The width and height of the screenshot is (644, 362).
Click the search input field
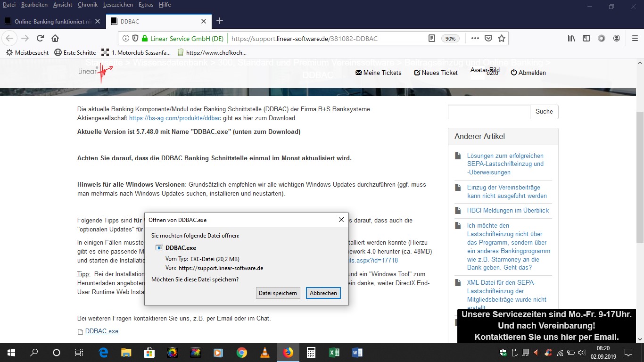(x=488, y=112)
